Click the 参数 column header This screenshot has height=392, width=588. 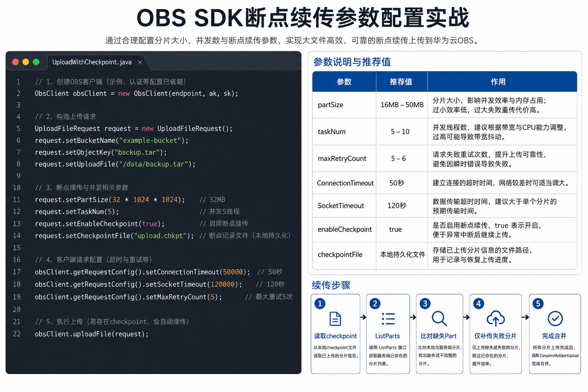point(344,82)
